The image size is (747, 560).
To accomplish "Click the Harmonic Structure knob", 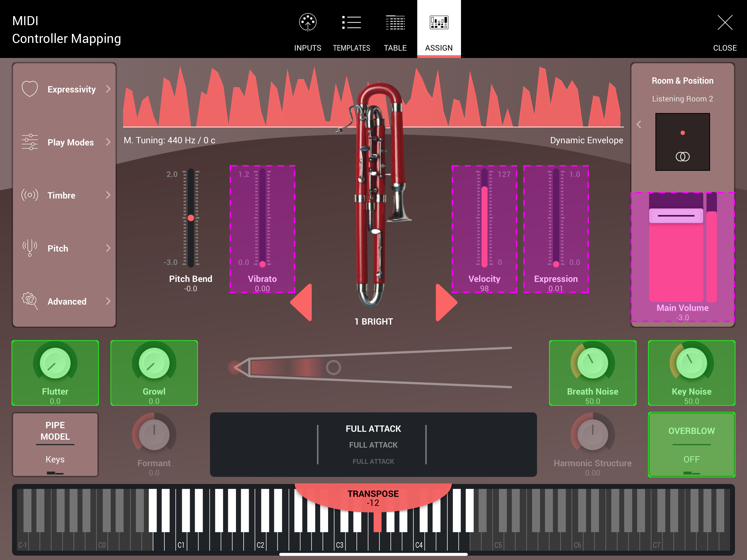I will click(593, 435).
